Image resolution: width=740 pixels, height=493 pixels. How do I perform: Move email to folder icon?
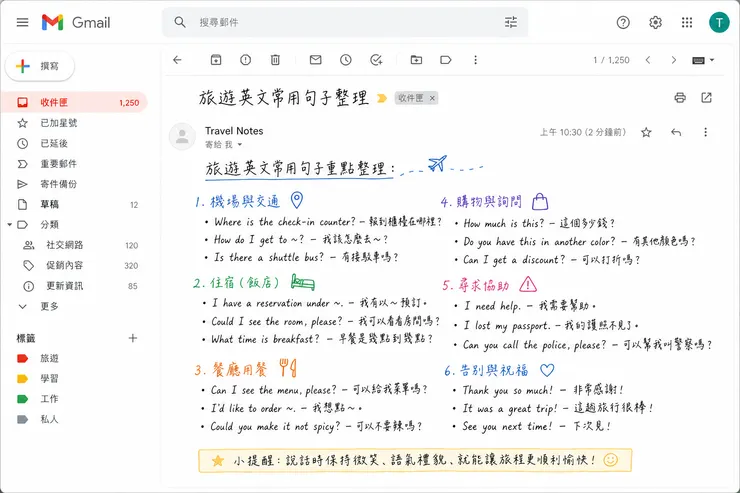[416, 60]
